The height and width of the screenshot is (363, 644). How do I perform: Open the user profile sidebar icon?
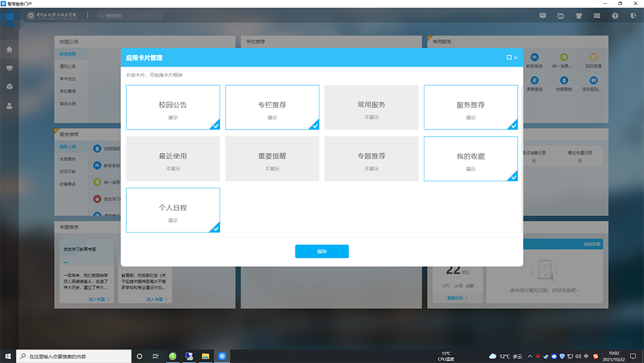pyautogui.click(x=9, y=106)
